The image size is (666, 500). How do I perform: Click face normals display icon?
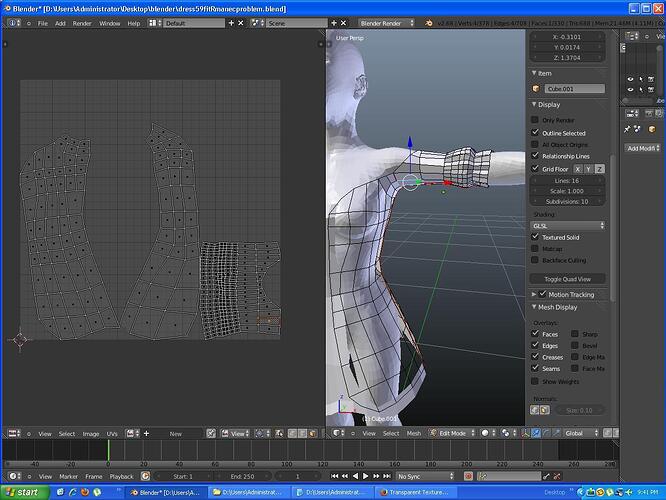[545, 410]
